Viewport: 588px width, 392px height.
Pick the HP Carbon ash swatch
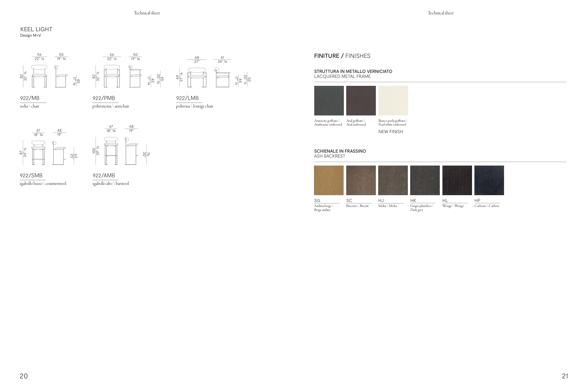pyautogui.click(x=489, y=180)
